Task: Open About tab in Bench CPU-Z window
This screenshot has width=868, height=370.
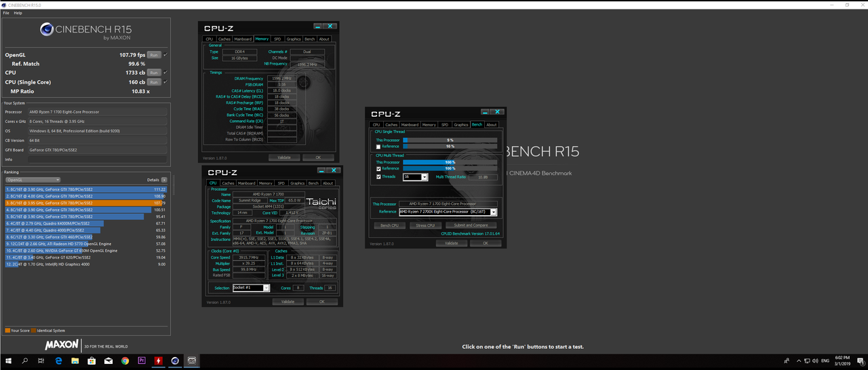Action: coord(492,125)
